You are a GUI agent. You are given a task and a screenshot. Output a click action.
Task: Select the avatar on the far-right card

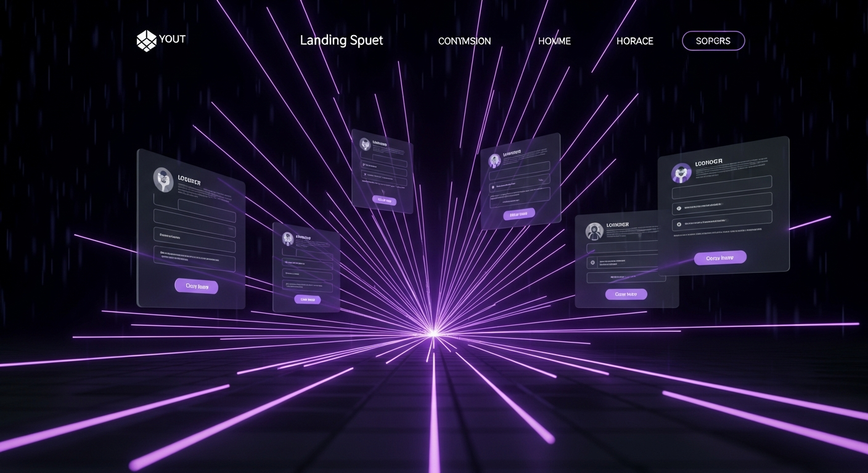[681, 173]
